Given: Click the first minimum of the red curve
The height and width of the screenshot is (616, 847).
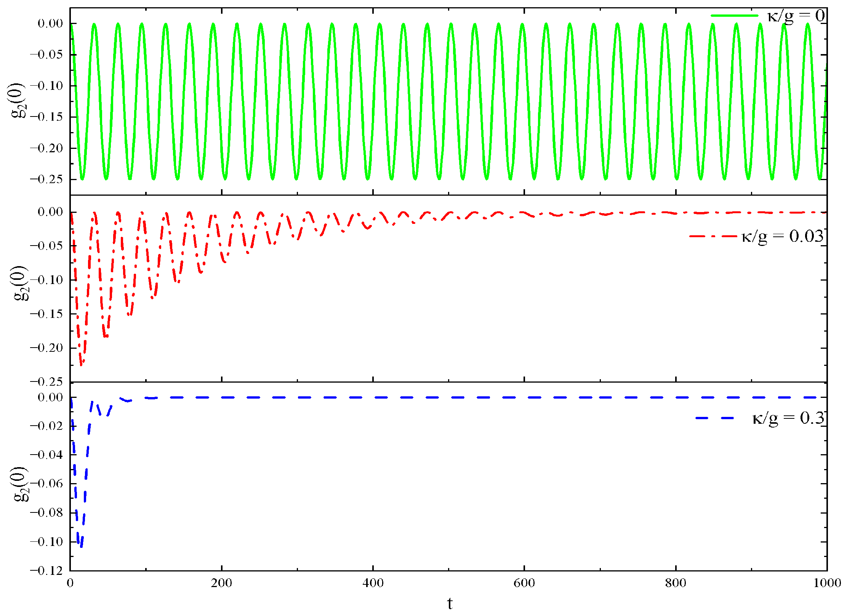Looking at the screenshot, I should 81,365.
